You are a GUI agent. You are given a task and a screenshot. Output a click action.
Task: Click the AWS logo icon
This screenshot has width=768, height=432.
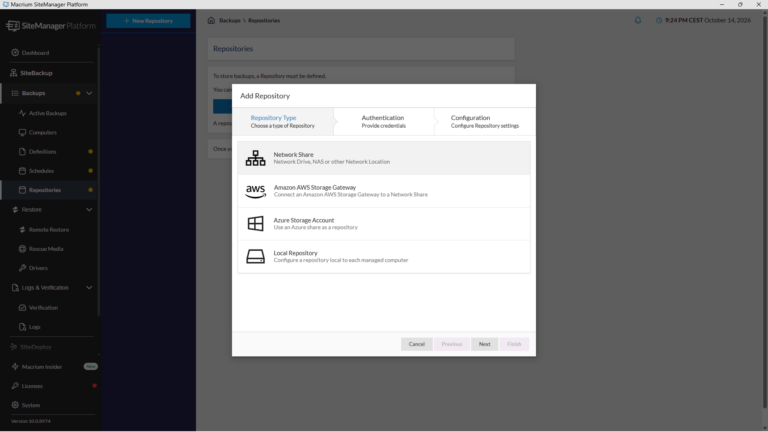255,191
